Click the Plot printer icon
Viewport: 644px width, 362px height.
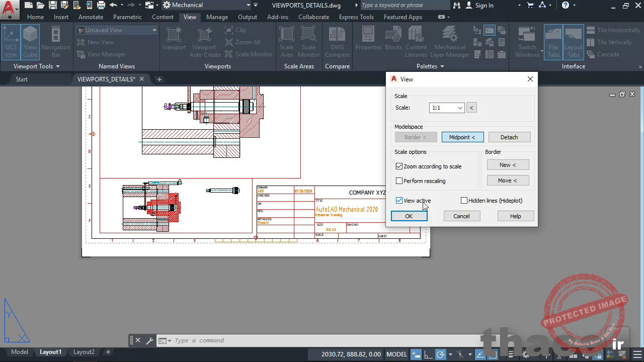[101, 6]
